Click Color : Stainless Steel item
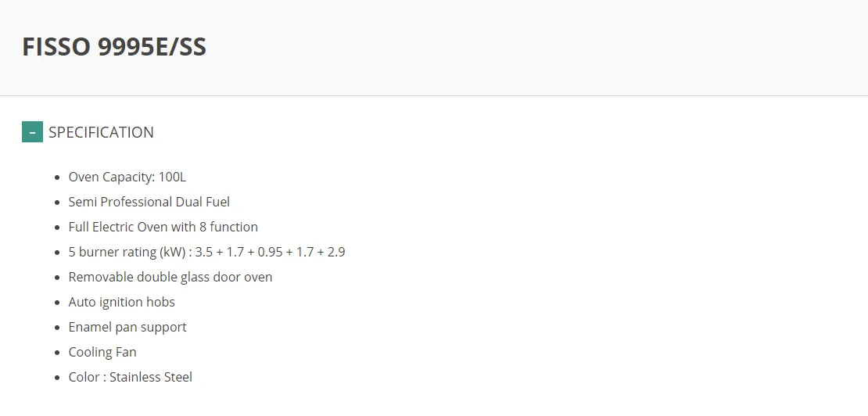The width and height of the screenshot is (868, 416). tap(130, 377)
